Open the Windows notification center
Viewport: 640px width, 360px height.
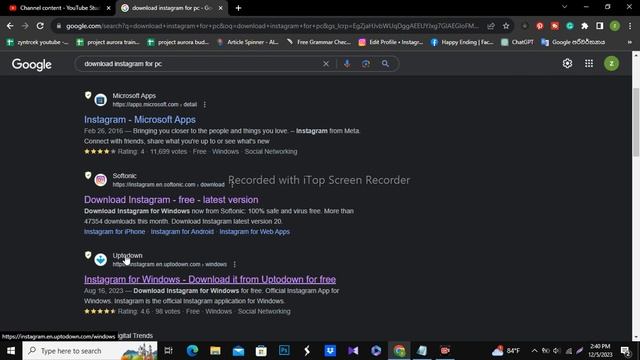click(x=625, y=351)
